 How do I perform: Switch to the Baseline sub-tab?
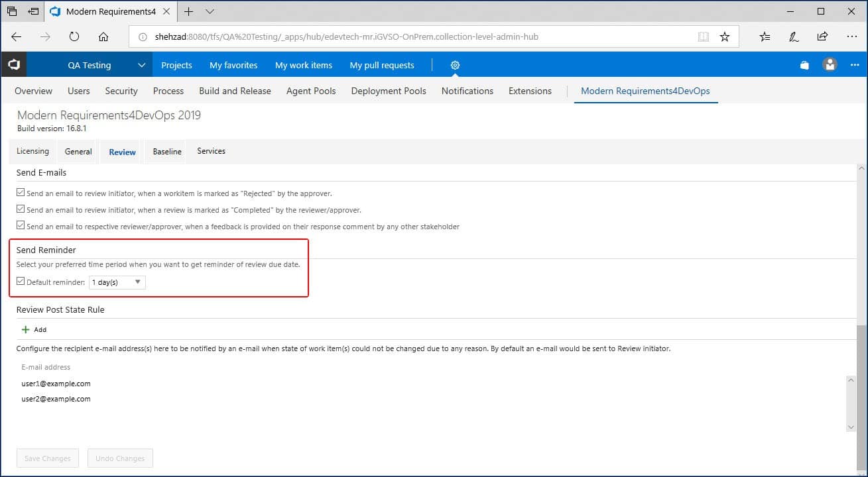click(x=167, y=152)
